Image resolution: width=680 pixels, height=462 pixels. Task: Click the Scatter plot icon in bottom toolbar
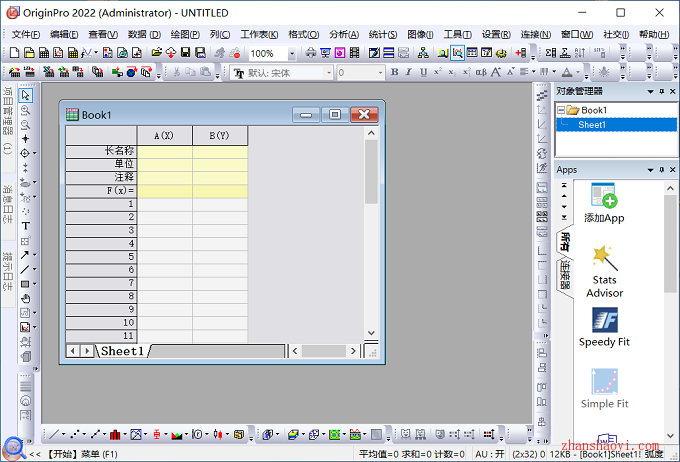[x=75, y=434]
